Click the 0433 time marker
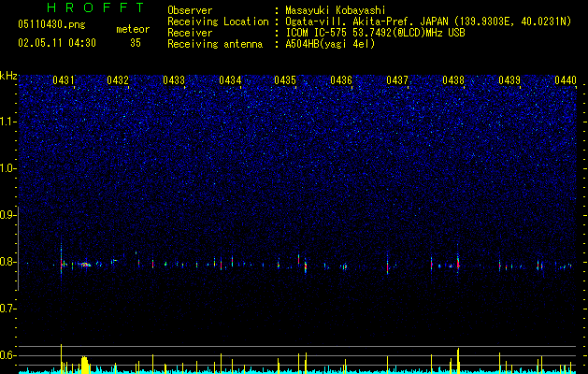 click(174, 80)
